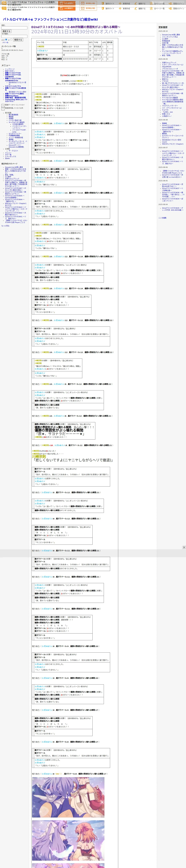Open D2ndテストXその3638 京阪1000系でGO link

173,185
